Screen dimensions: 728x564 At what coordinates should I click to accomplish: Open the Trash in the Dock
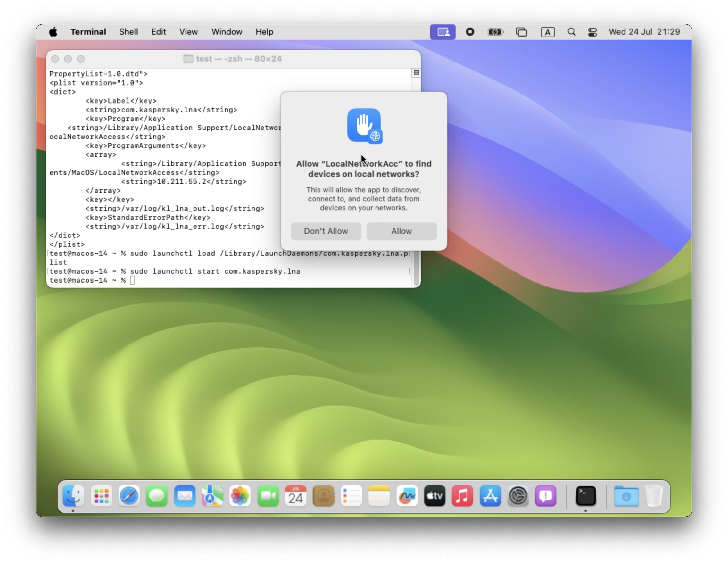point(654,496)
